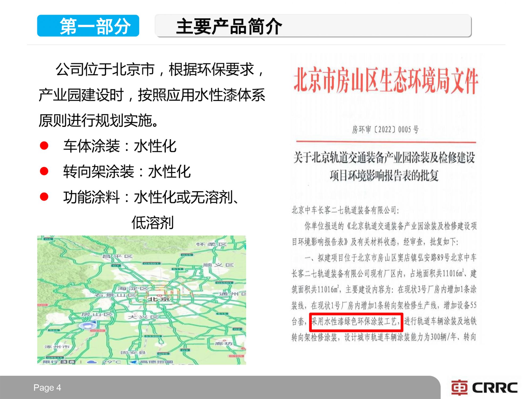Click the 怀柔区 label on the map
532x399 pixels.
pyautogui.click(x=212, y=244)
